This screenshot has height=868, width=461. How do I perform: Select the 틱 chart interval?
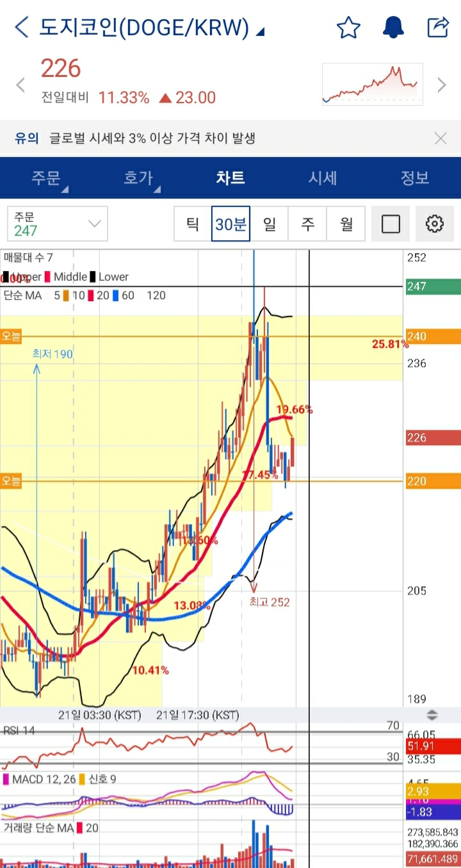coord(193,224)
